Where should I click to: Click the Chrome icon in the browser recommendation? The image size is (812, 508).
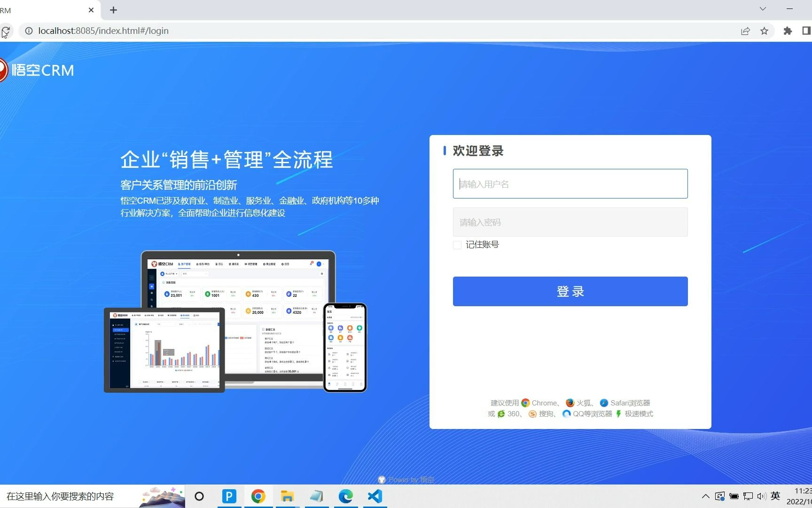pyautogui.click(x=525, y=403)
